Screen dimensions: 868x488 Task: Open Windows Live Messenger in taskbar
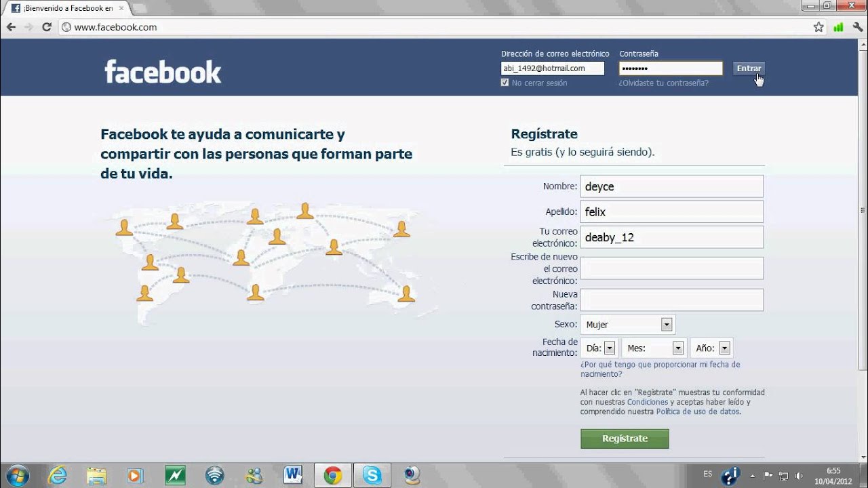254,475
